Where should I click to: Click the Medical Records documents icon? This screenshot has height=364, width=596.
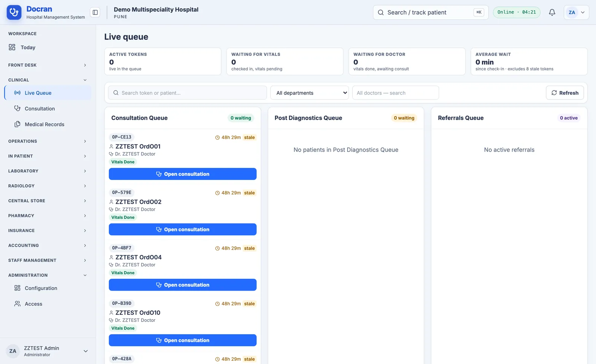(x=17, y=124)
